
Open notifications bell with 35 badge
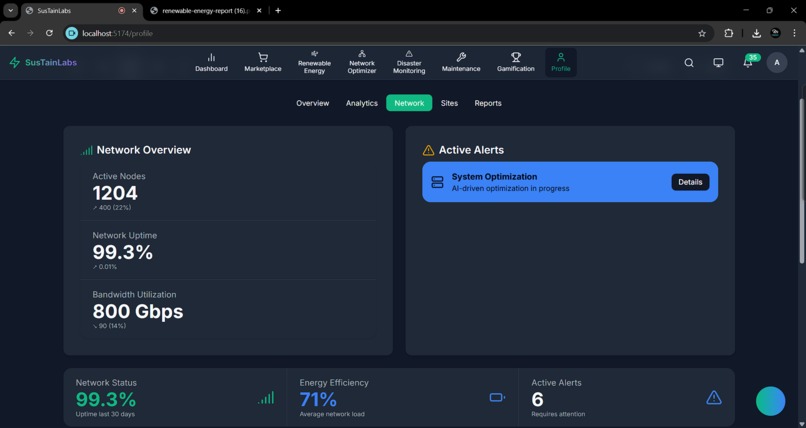click(x=748, y=62)
